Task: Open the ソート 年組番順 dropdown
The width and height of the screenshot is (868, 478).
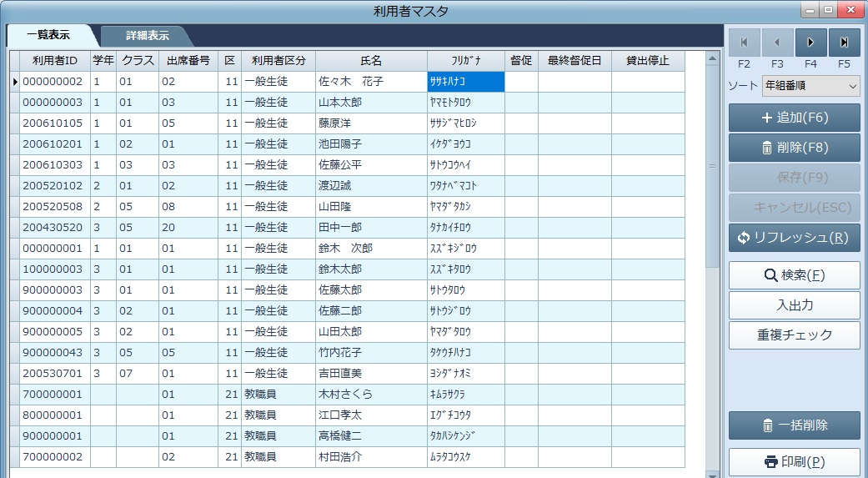Action: [x=810, y=86]
